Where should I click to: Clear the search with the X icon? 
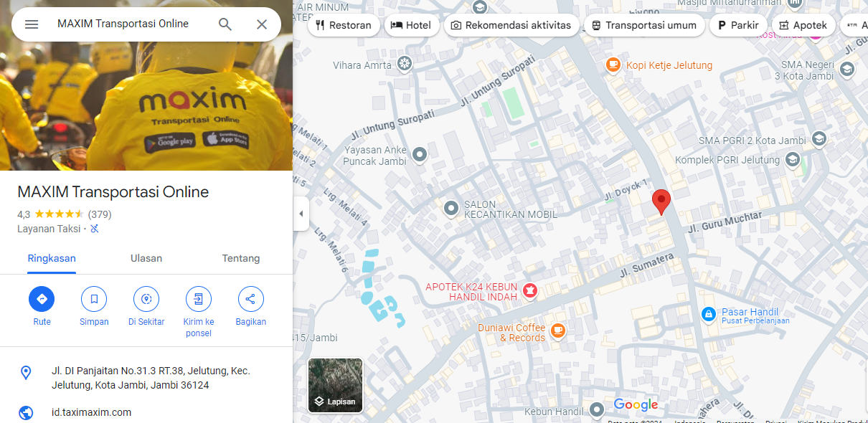click(262, 24)
